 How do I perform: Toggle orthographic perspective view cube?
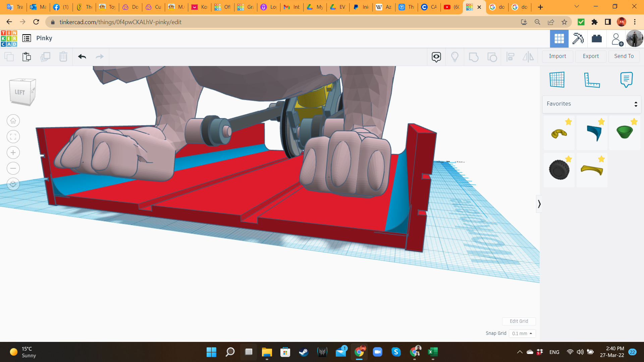[x=13, y=184]
